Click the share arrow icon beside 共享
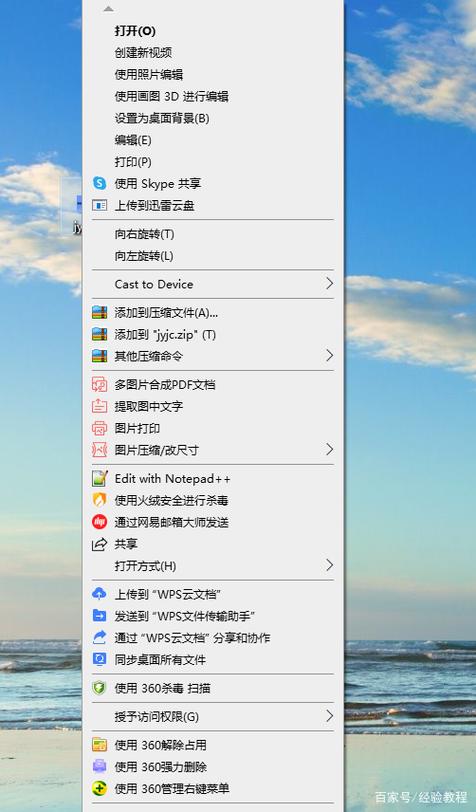The width and height of the screenshot is (476, 812). click(99, 544)
